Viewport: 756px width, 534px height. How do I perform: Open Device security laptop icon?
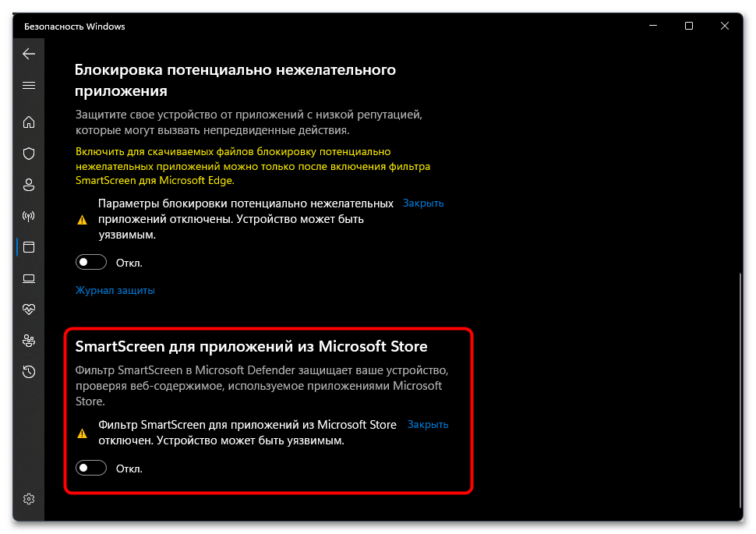coord(29,278)
